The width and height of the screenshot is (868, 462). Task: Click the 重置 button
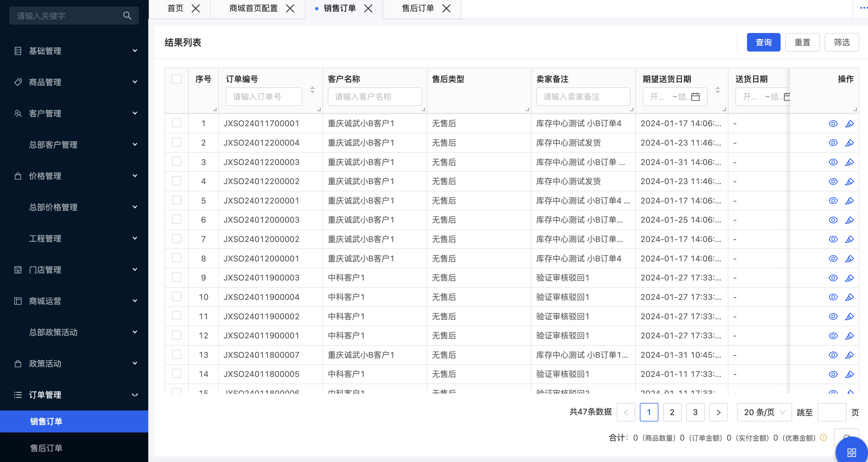click(802, 42)
